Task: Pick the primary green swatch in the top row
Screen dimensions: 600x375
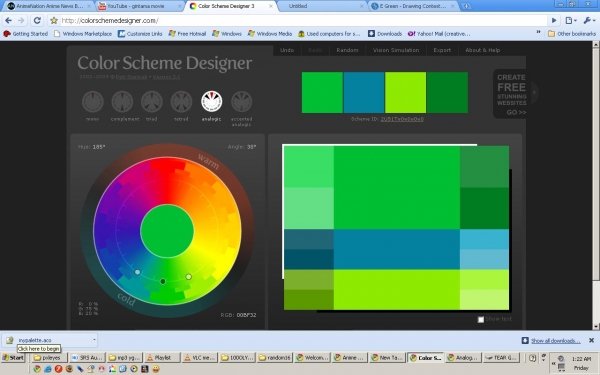Action: pyautogui.click(x=322, y=93)
